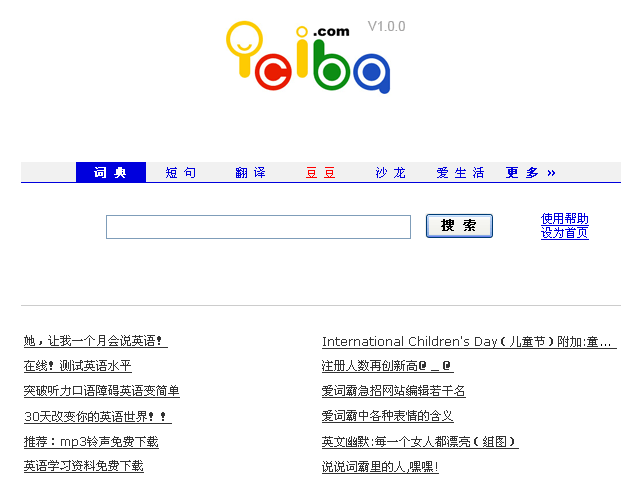Open the red 豆豆 tab

click(320, 173)
